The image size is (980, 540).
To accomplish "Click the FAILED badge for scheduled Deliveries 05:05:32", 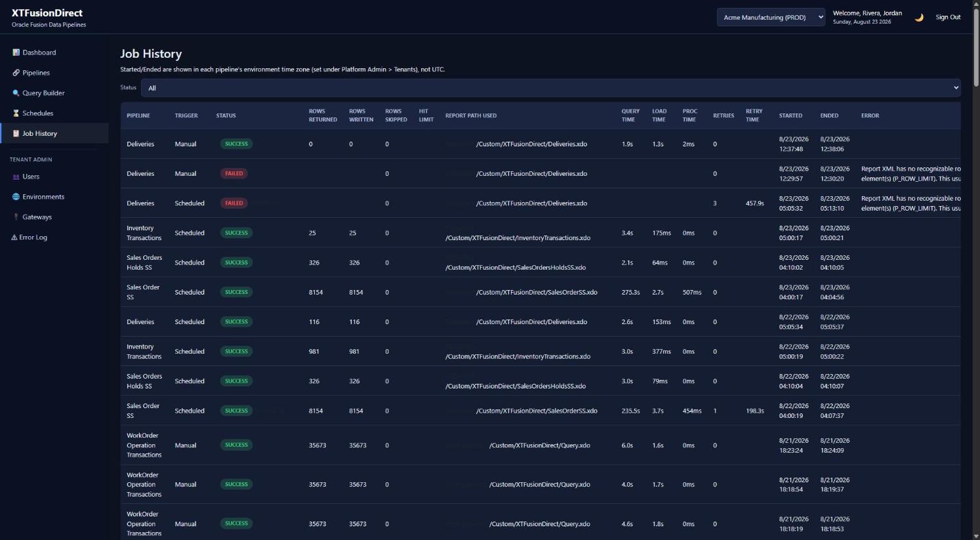I will [234, 203].
